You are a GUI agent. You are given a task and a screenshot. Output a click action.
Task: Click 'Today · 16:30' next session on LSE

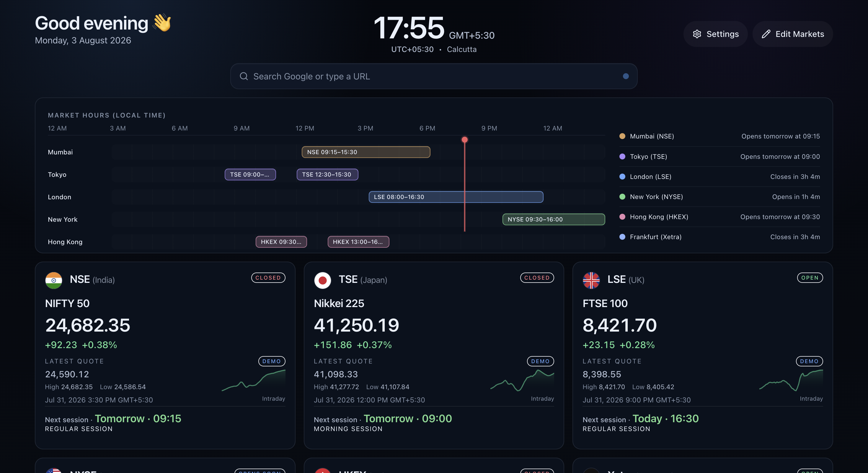point(665,419)
